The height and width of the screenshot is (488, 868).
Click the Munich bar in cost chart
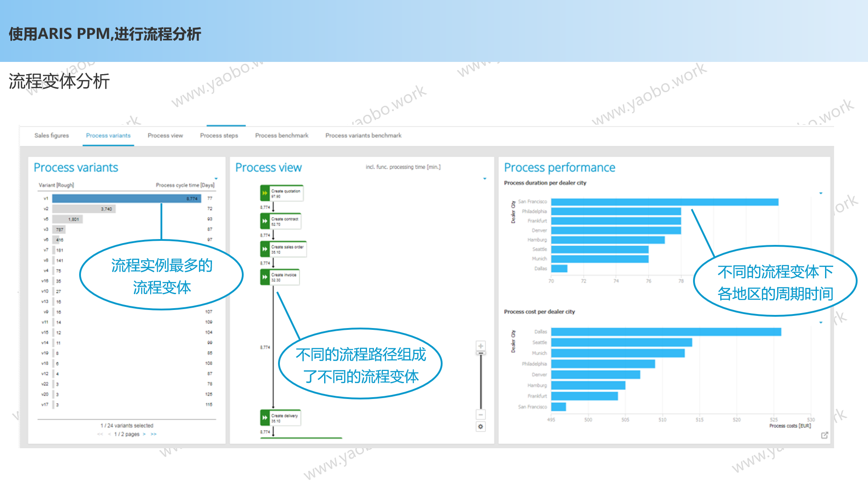click(618, 353)
